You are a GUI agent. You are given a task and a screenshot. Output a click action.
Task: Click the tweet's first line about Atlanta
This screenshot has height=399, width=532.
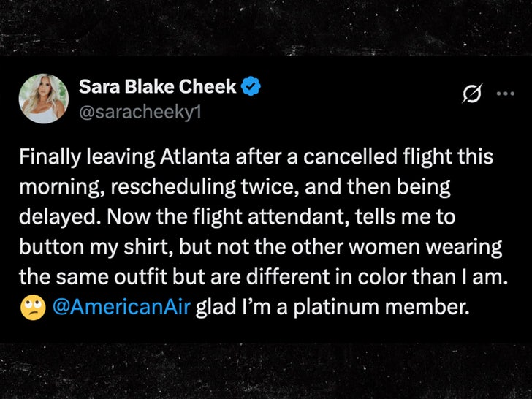(x=256, y=156)
